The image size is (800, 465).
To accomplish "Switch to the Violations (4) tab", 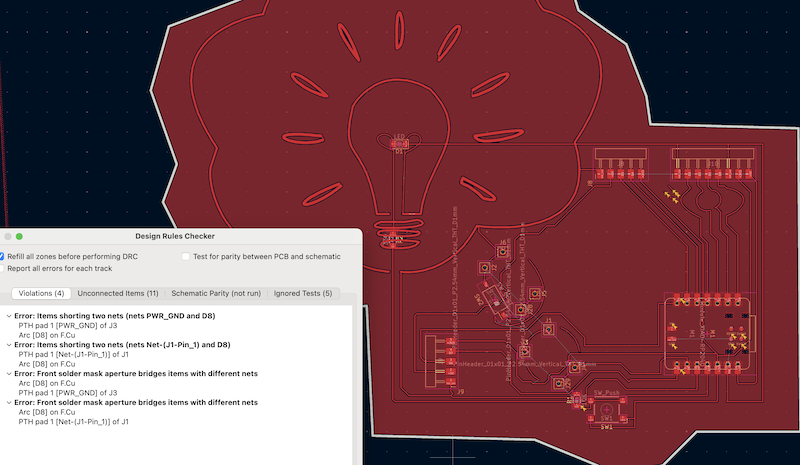I will (x=41, y=293).
